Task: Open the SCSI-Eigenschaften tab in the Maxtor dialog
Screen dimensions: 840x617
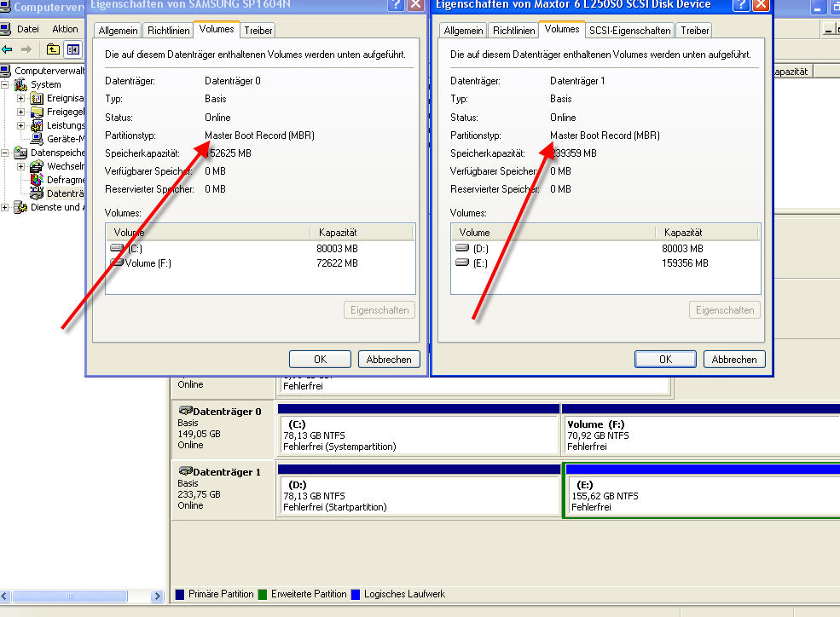Action: 630,31
